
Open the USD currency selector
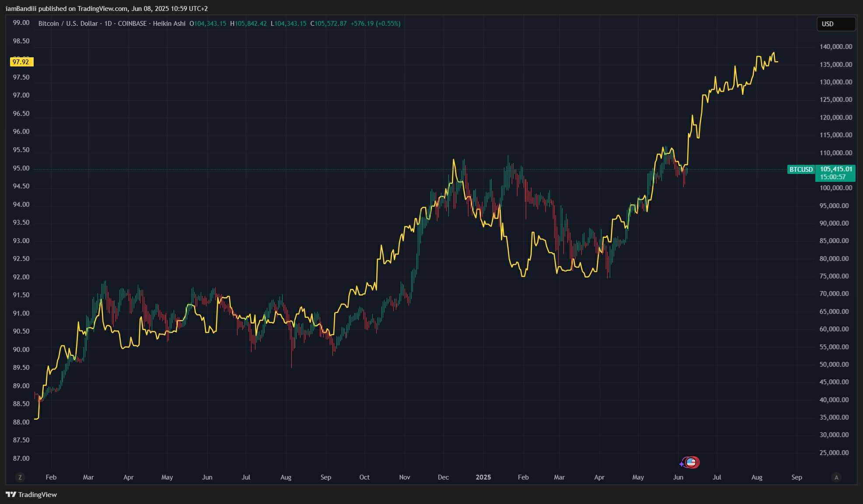click(x=836, y=24)
